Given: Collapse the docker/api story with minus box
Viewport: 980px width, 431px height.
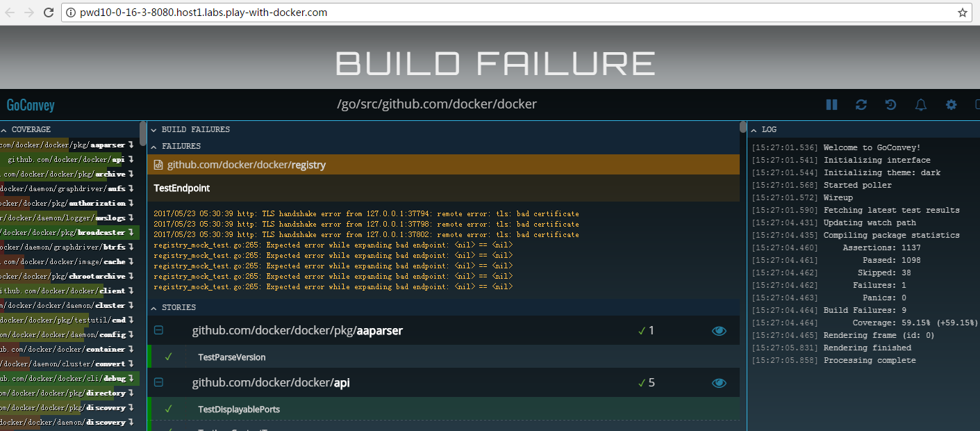Looking at the screenshot, I should (158, 383).
